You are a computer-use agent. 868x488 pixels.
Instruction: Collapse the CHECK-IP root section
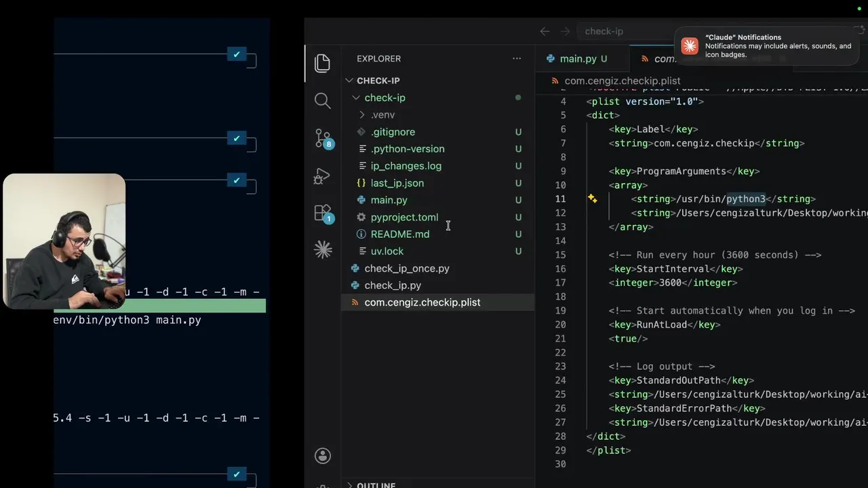(349, 81)
